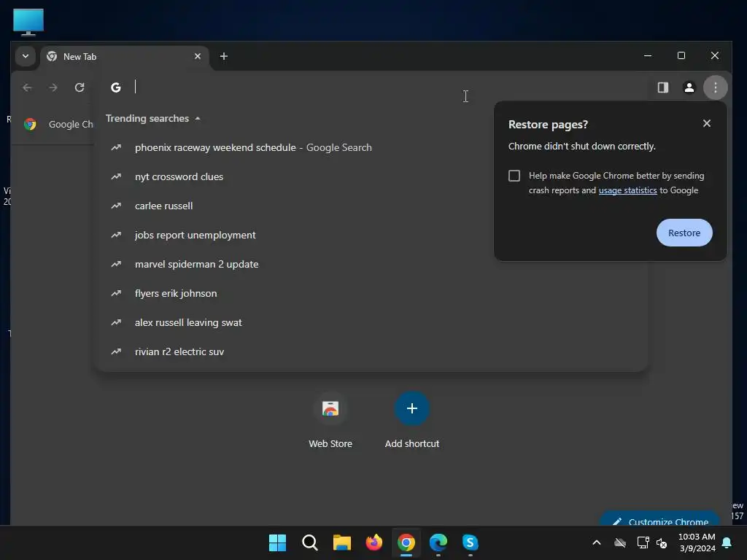Select the New Tab tab

pyautogui.click(x=125, y=57)
